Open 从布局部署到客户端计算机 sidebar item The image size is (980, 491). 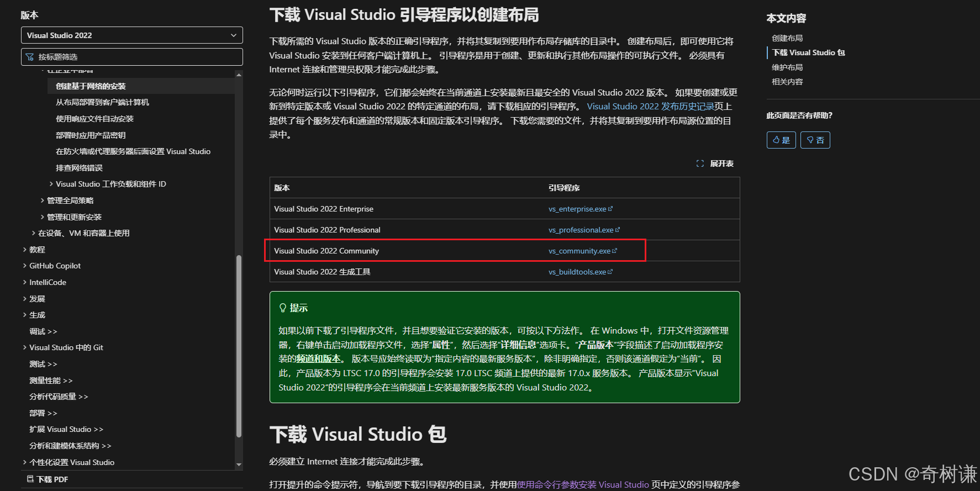point(102,102)
